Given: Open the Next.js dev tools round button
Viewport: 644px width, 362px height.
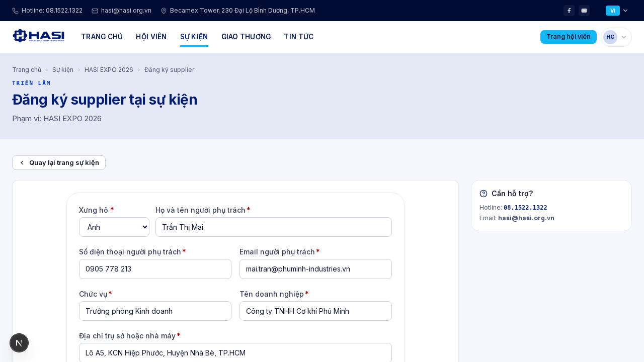Looking at the screenshot, I should coord(19,343).
